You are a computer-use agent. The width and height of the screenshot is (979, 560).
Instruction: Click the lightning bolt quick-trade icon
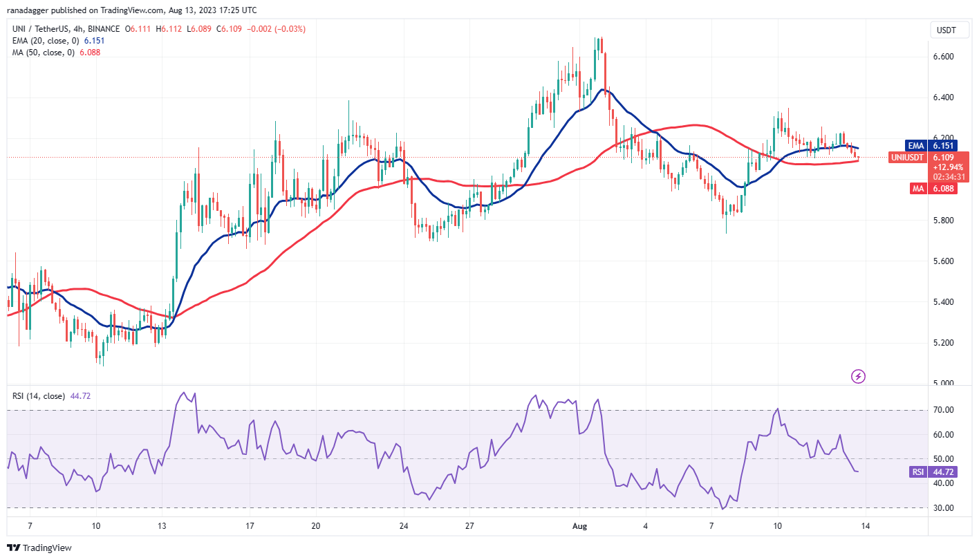(857, 376)
